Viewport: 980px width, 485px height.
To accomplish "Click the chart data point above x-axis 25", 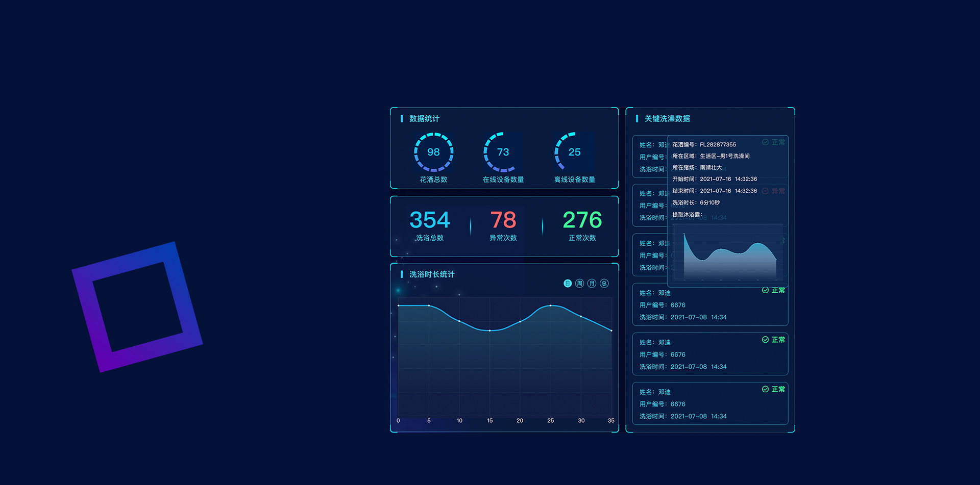I will pyautogui.click(x=550, y=305).
